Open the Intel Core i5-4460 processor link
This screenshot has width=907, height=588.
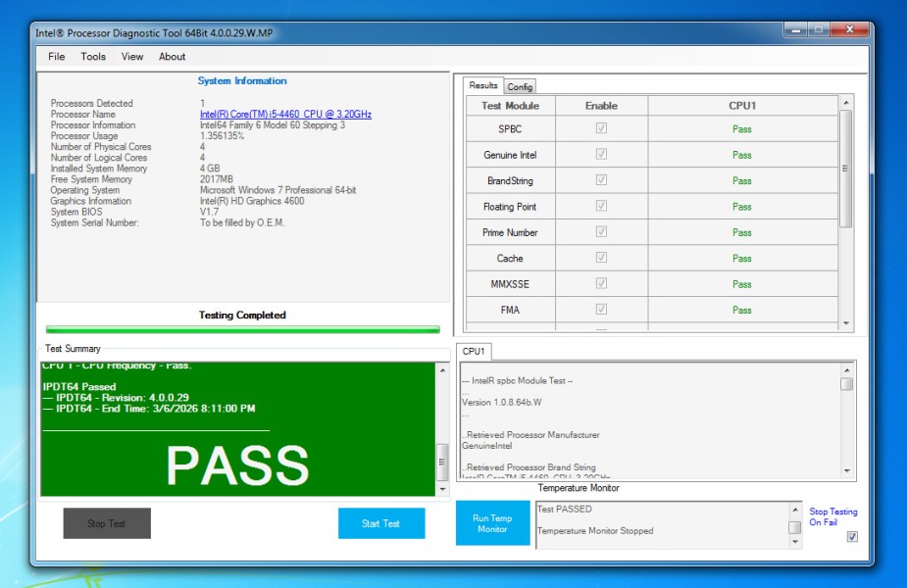(x=285, y=115)
